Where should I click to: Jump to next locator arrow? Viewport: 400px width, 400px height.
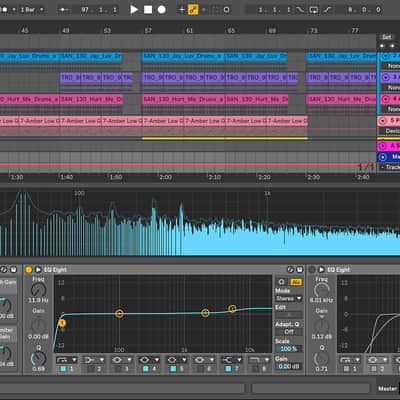(x=392, y=46)
